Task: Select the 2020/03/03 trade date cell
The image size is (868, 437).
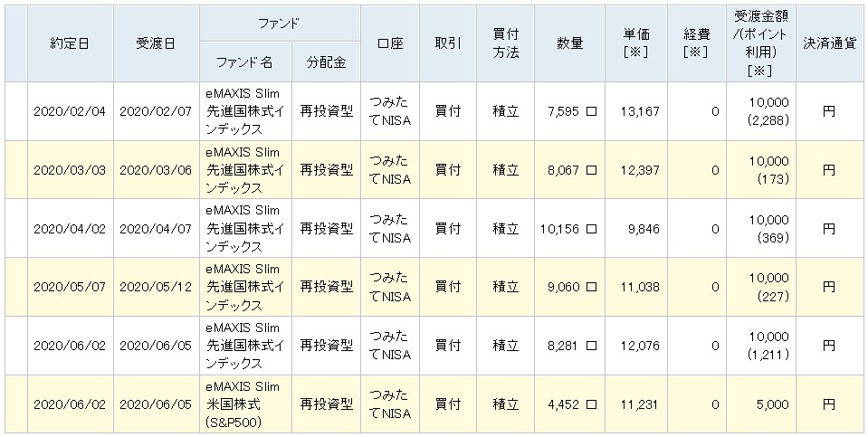Action: click(69, 170)
